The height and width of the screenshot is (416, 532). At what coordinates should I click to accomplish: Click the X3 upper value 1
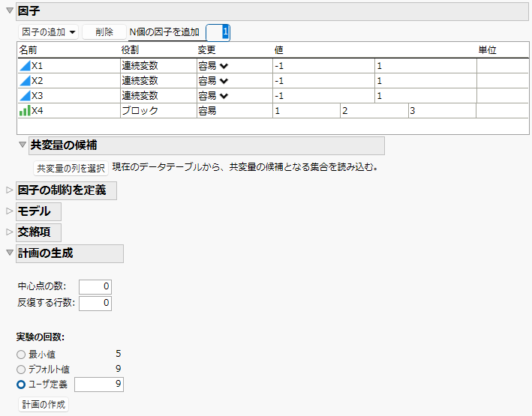click(x=425, y=96)
